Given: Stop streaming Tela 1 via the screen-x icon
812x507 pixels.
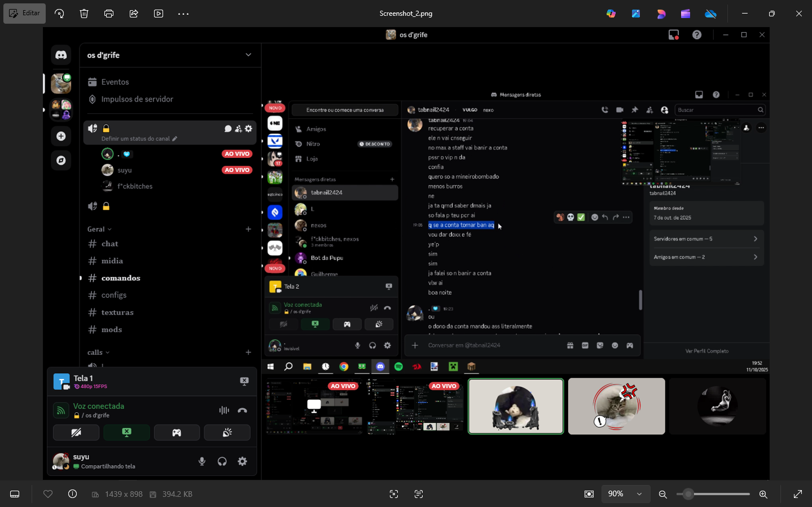Looking at the screenshot, I should click(x=244, y=381).
